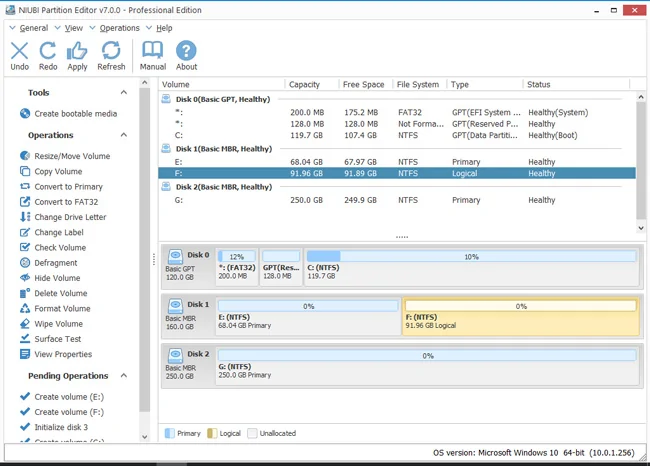Toggle the Create volume (F:) pending checkmark
This screenshot has height=466, width=650.
tap(25, 412)
